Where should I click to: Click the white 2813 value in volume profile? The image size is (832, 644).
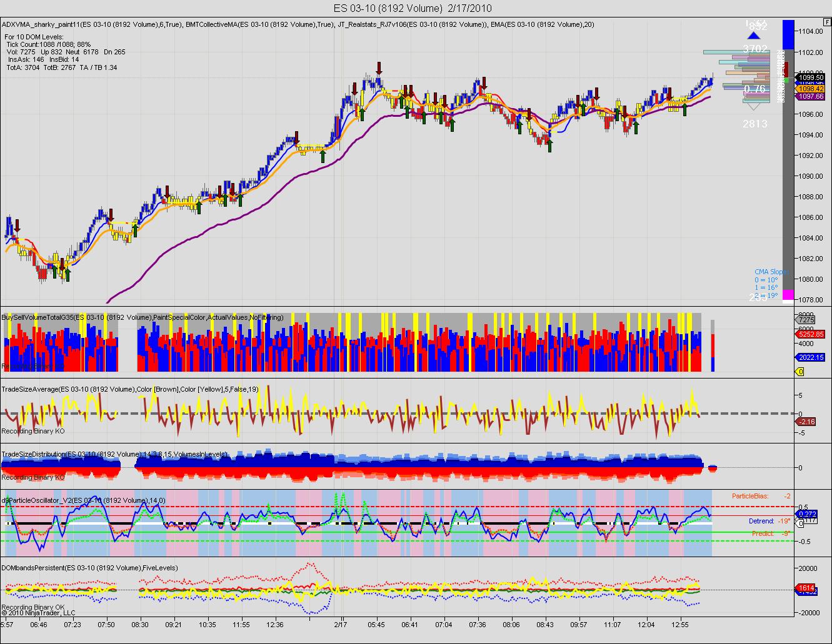click(x=754, y=124)
